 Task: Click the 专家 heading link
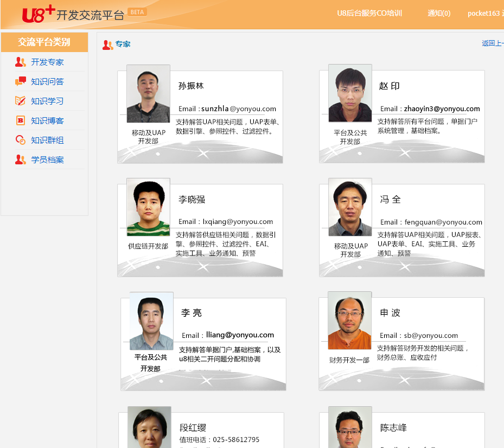(123, 44)
